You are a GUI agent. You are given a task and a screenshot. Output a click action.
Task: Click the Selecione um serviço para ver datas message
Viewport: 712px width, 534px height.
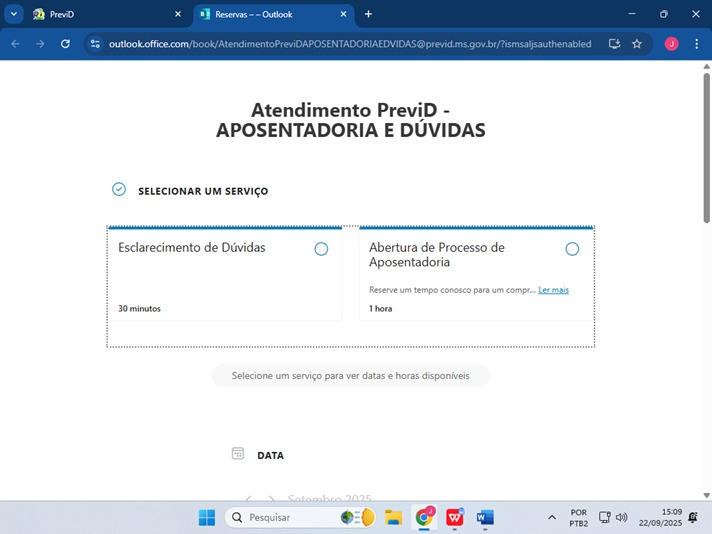pos(351,376)
